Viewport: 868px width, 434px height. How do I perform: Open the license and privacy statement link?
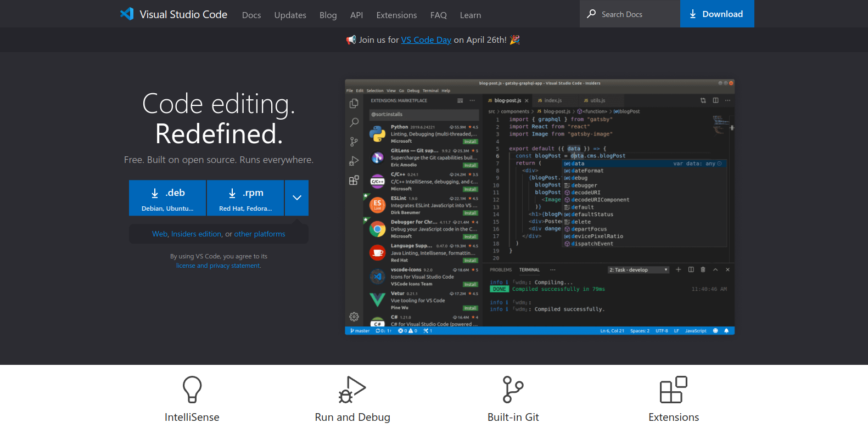(219, 266)
